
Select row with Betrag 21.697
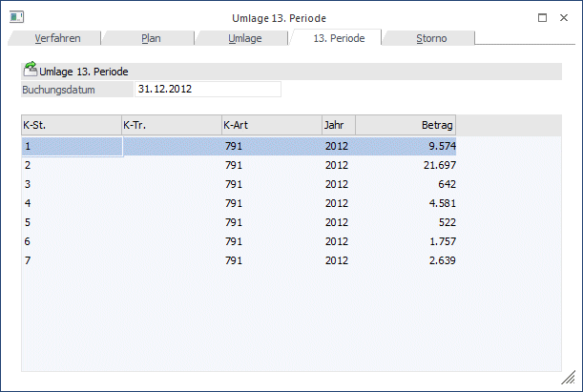click(x=239, y=166)
